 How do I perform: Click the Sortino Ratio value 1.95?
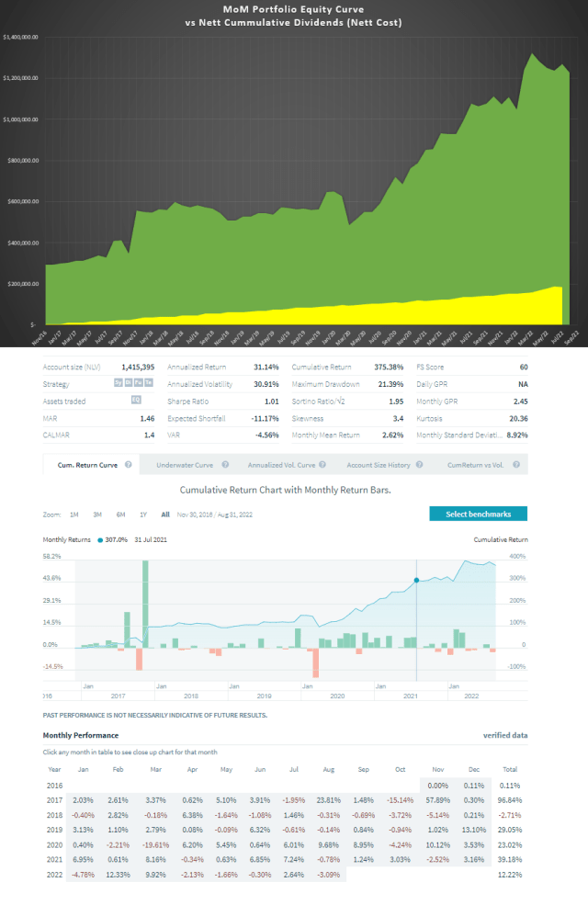[396, 402]
